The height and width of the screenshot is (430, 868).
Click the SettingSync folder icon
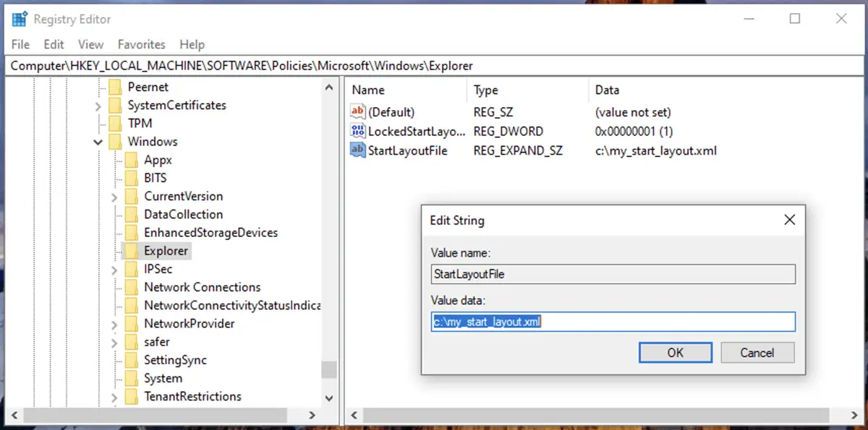pos(131,360)
